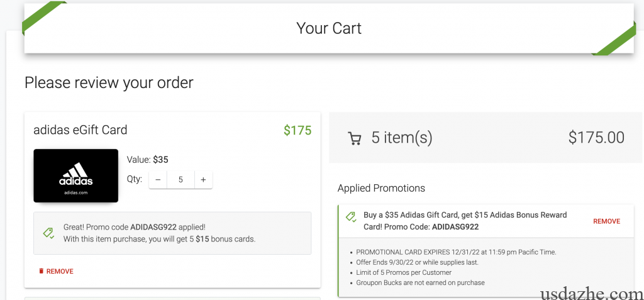Click the green $175 item price
Screen dimensions: 644x300
pos(297,131)
